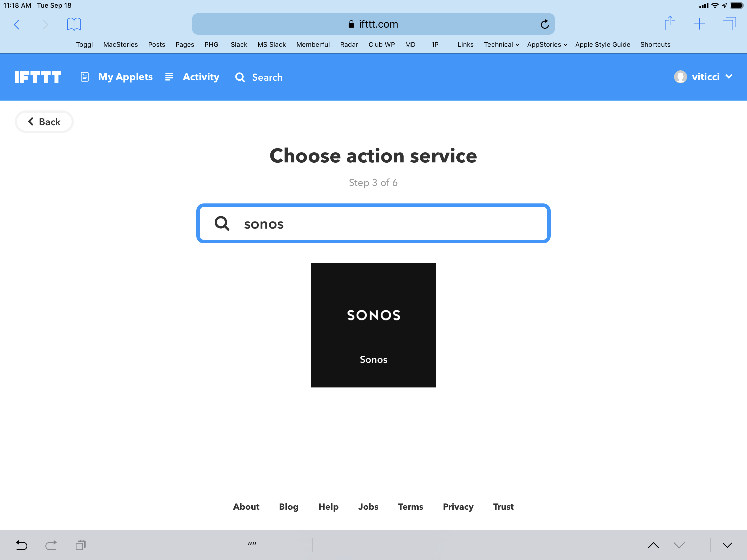Click the My Applets document icon

click(85, 77)
